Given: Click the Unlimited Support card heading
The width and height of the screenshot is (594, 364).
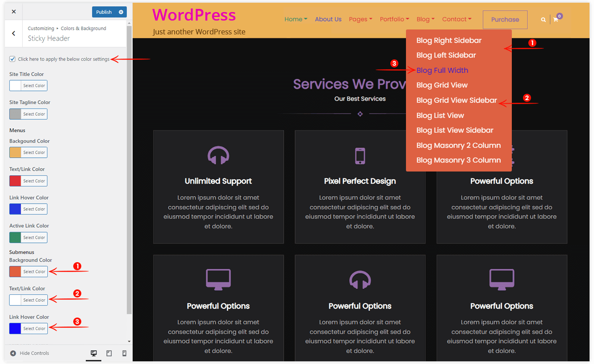Looking at the screenshot, I should point(218,181).
